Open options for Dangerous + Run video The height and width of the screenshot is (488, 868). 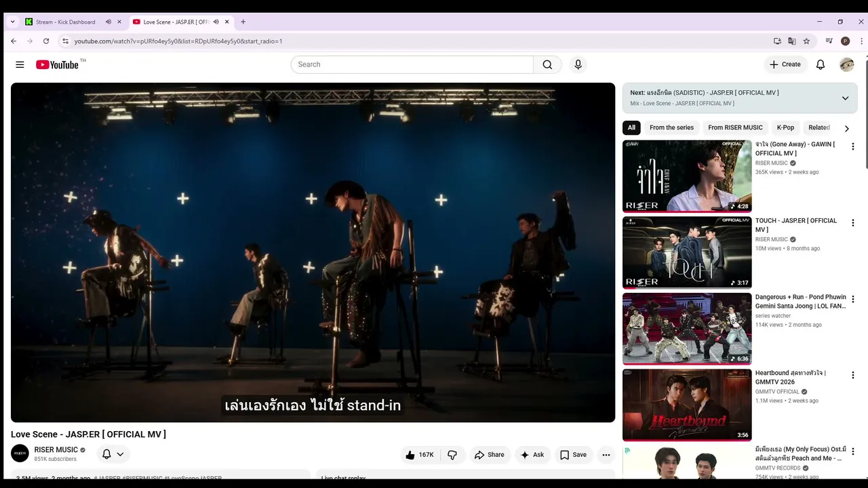pos(853,300)
